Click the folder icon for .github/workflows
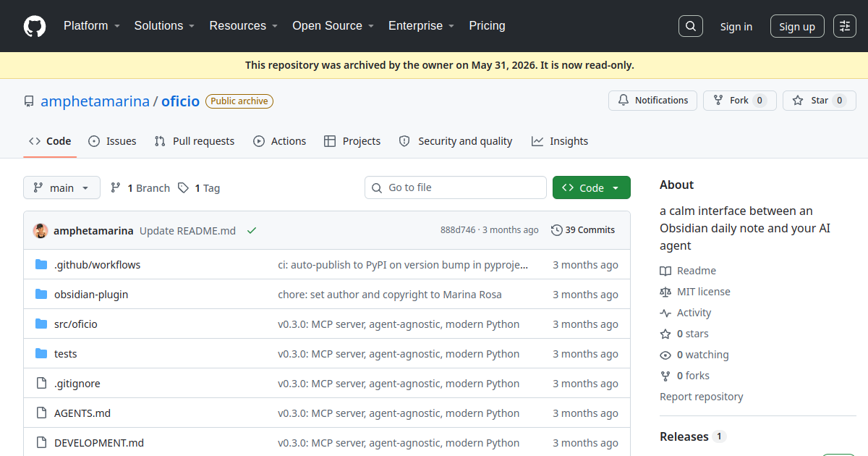 click(41, 265)
